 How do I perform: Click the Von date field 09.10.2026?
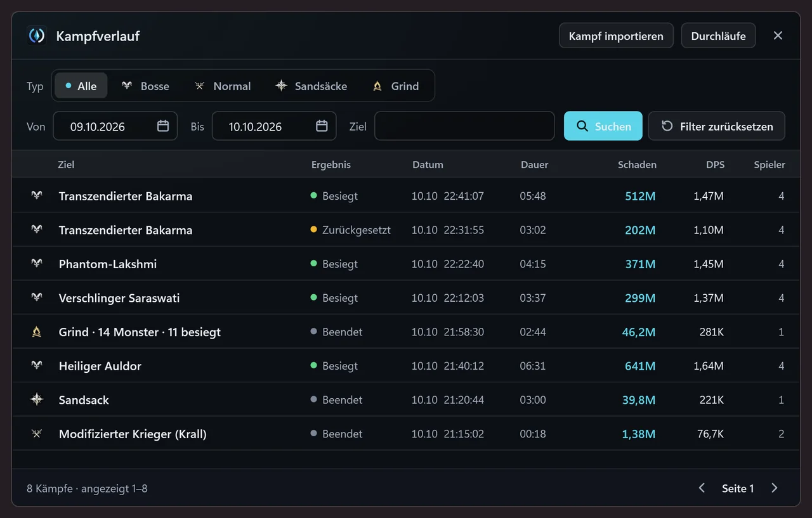[115, 126]
